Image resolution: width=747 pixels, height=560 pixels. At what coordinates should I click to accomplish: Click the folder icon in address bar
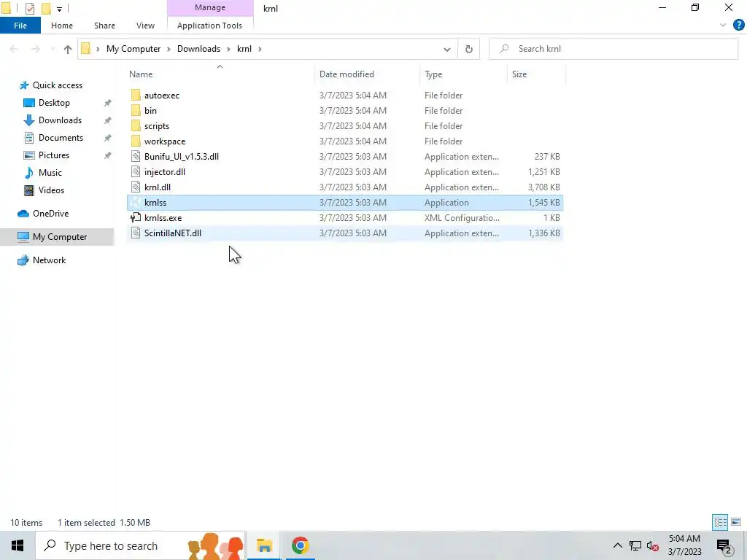86,49
